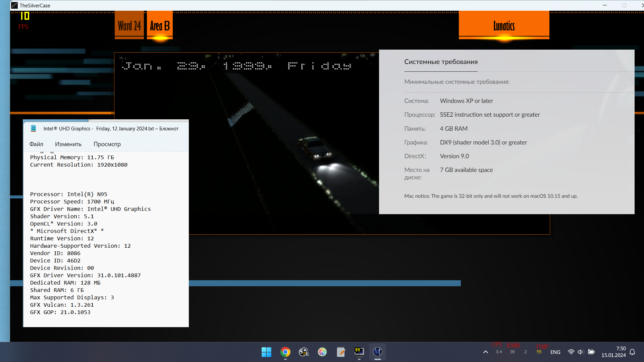644x362 pixels.
Task: Click TheSilverCase game taskbar icon
Action: tap(378, 352)
